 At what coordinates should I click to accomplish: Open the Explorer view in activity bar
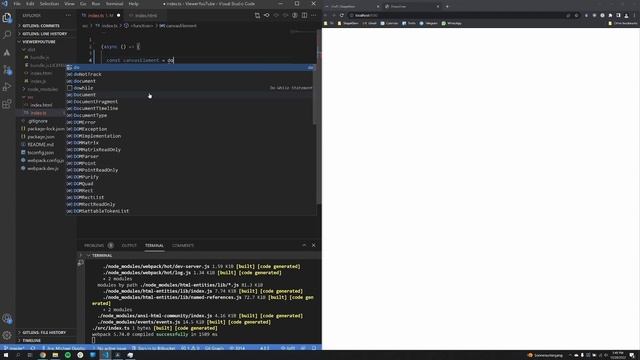7,18
